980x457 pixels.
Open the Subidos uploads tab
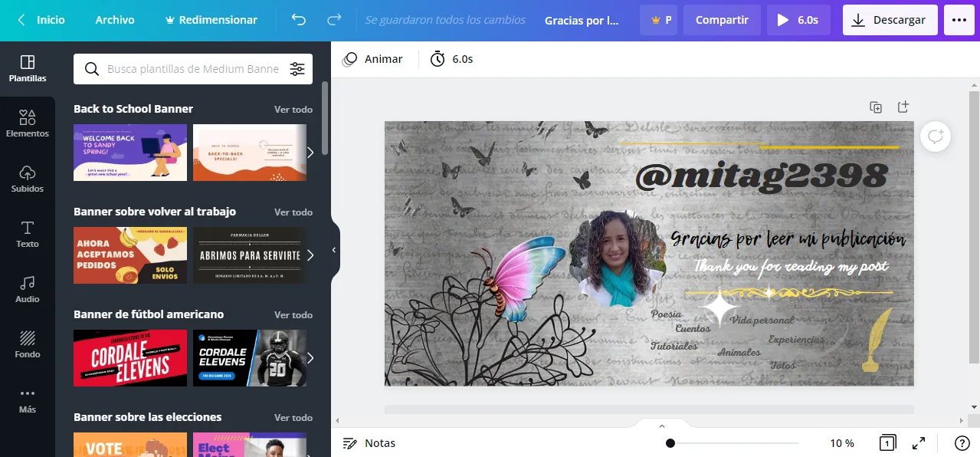coord(28,179)
